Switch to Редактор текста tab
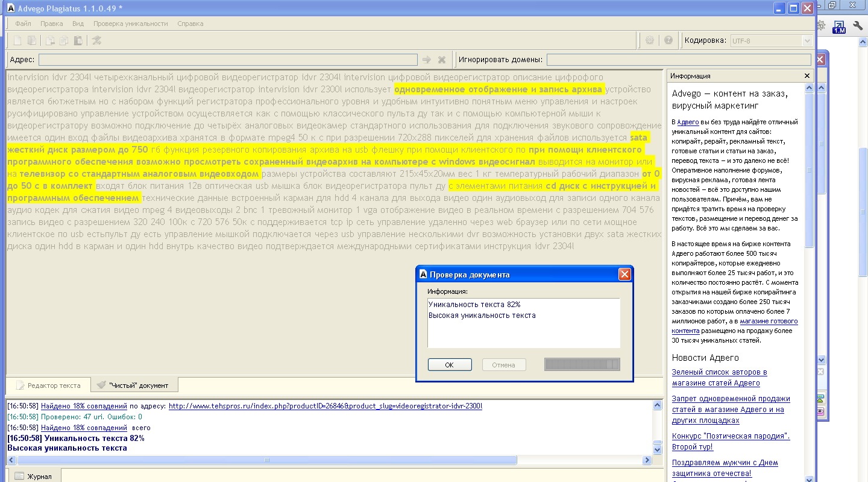The width and height of the screenshot is (868, 482). 48,385
